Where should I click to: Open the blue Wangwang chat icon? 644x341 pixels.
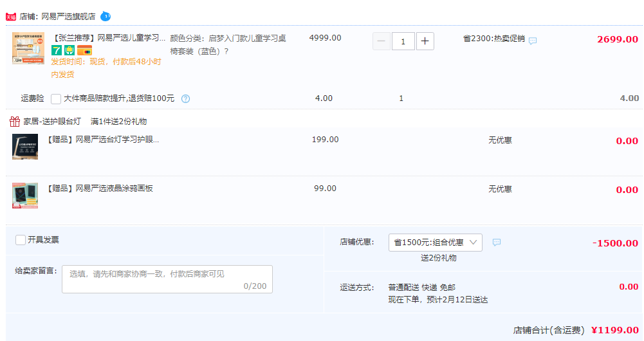106,17
